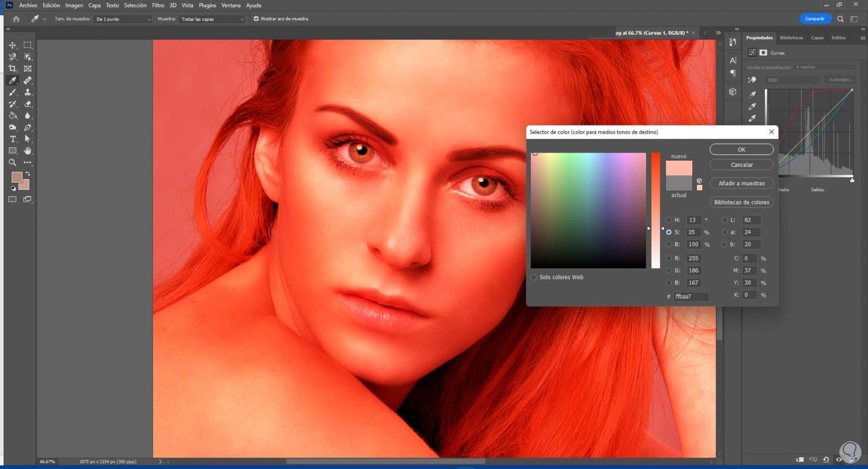Open the Filtro menu
Screen dimensions: 868x469
[x=158, y=5]
